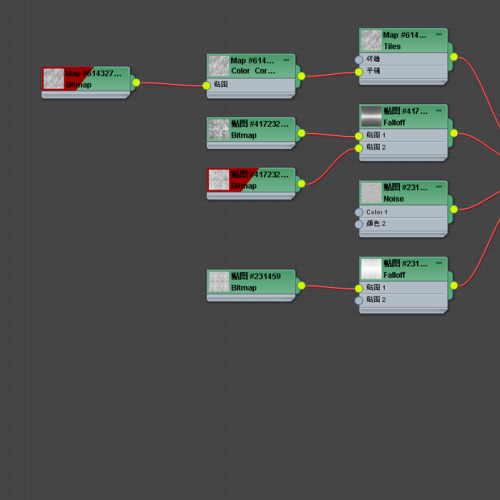The width and height of the screenshot is (500, 500).
Task: Click the Noise node output socket
Action: 454,209
